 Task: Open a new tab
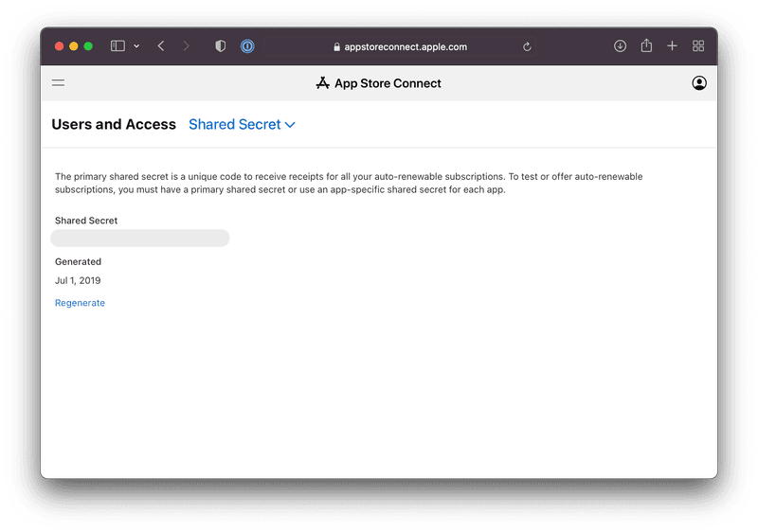tap(672, 45)
